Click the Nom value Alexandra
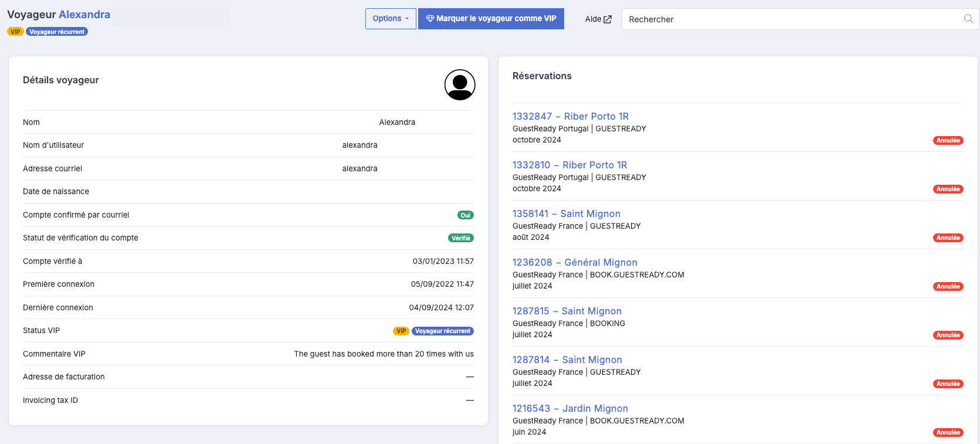This screenshot has width=980, height=444. 397,122
